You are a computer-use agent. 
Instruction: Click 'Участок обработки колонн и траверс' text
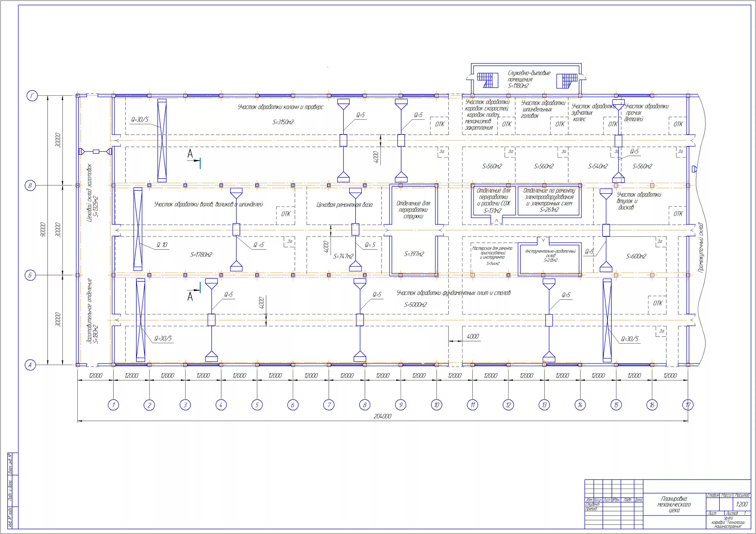(280, 107)
